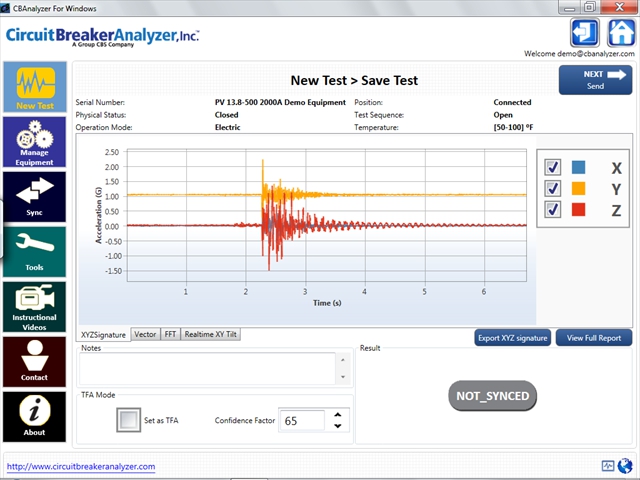Click Notes scrollbar down arrow
Screen dimensions: 640x480
(343, 377)
